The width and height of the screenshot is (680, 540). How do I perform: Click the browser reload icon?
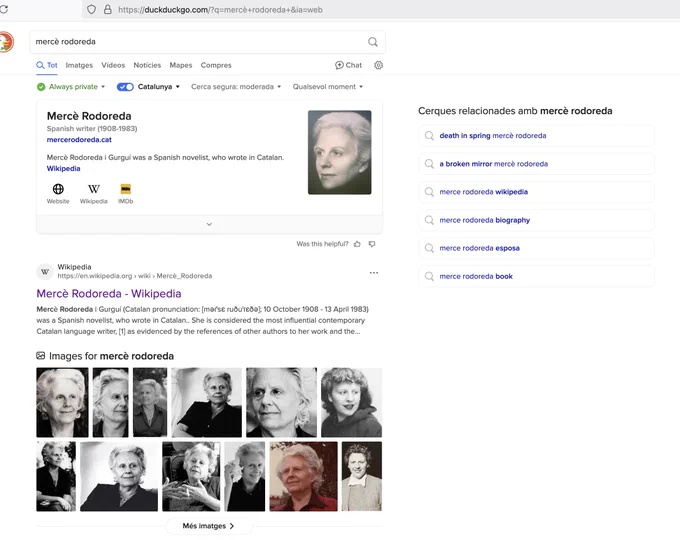pyautogui.click(x=4, y=9)
